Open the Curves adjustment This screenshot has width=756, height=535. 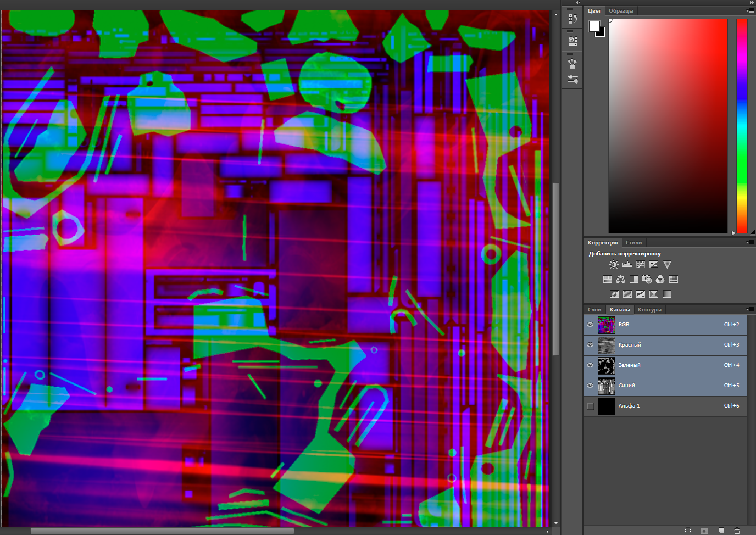point(641,264)
